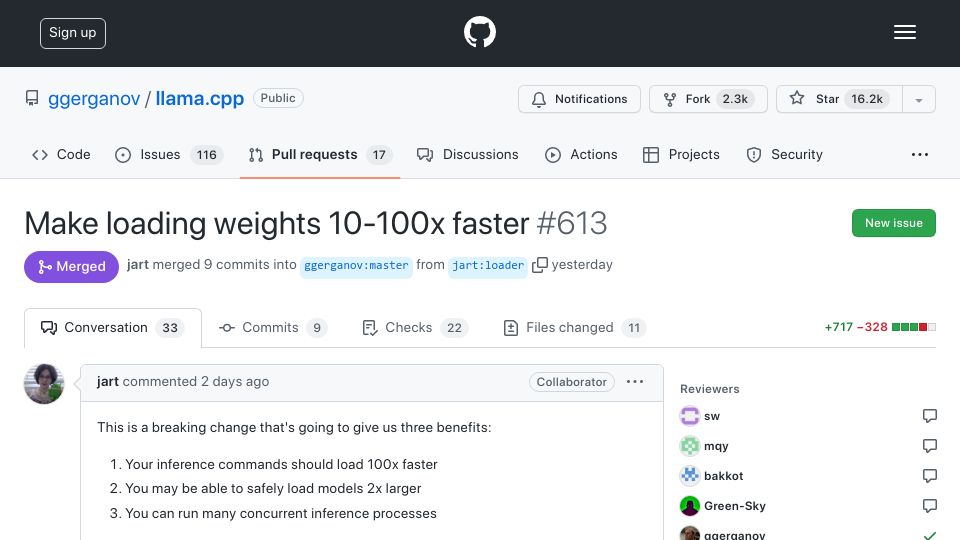The height and width of the screenshot is (540, 960).
Task: Copy the jart:loader branch name
Action: 539,265
